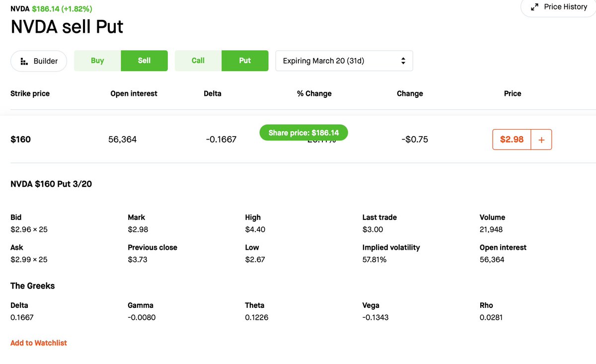596x364 pixels.
Task: Click the Rho value 0.0281
Action: 491,317
